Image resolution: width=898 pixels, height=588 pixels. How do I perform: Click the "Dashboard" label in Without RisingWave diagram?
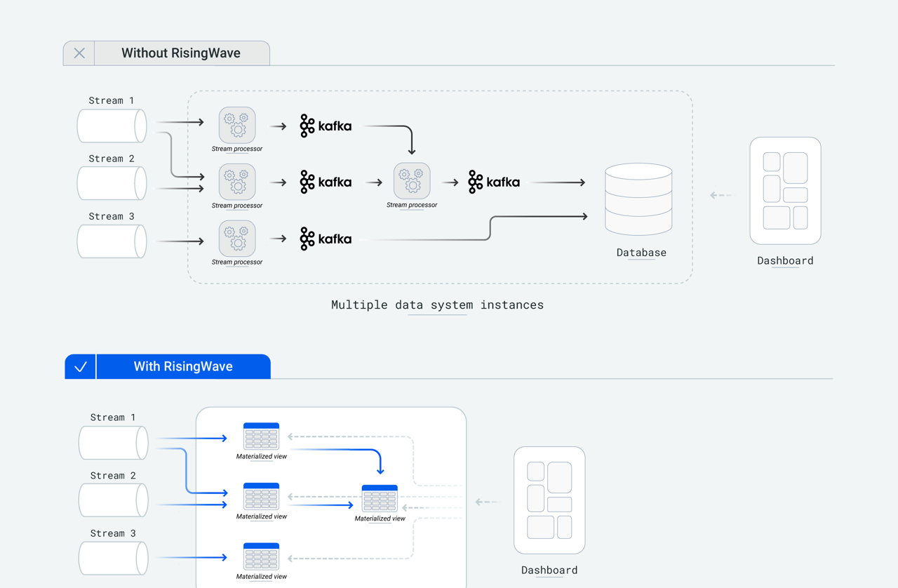[x=785, y=260]
